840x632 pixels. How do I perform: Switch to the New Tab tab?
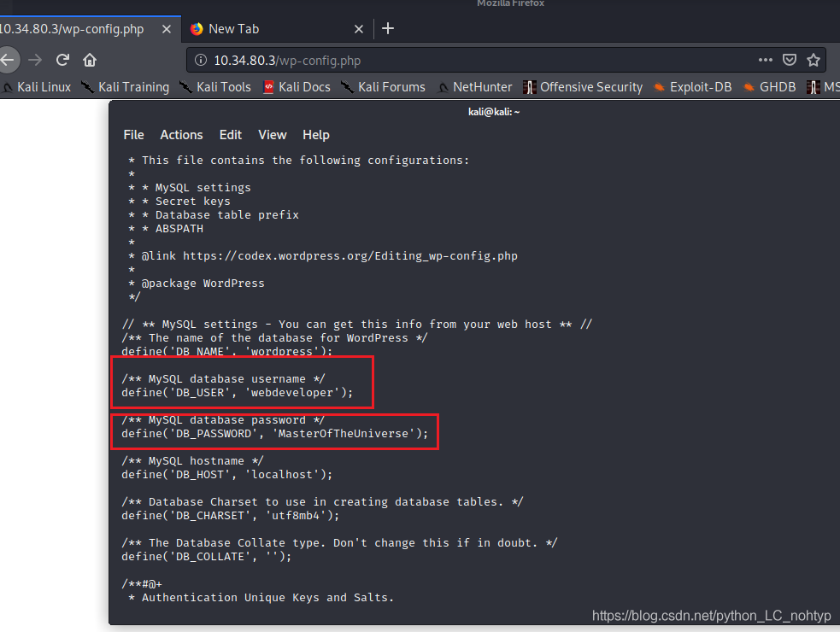coord(278,29)
